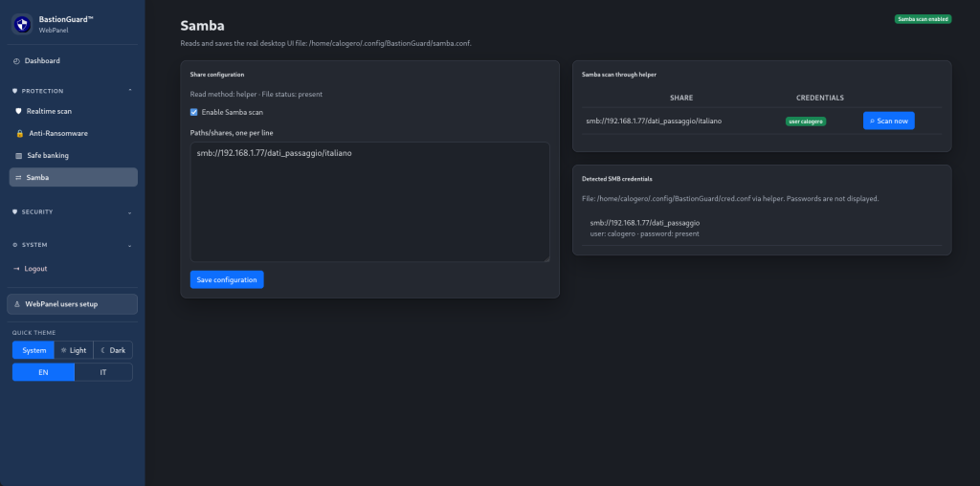Click the Anti-Ransomware padlock icon
The image size is (980, 486).
pyautogui.click(x=19, y=134)
